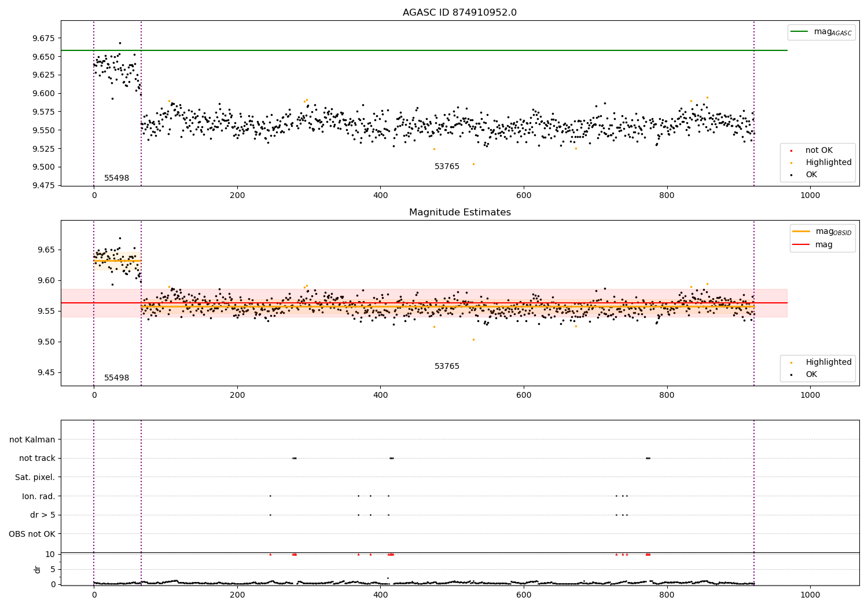Click the rotated "dr" y-axis label
This screenshot has width=868, height=608.
38,569
